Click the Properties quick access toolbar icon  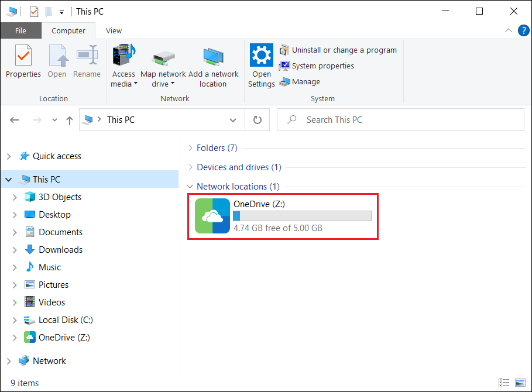33,12
